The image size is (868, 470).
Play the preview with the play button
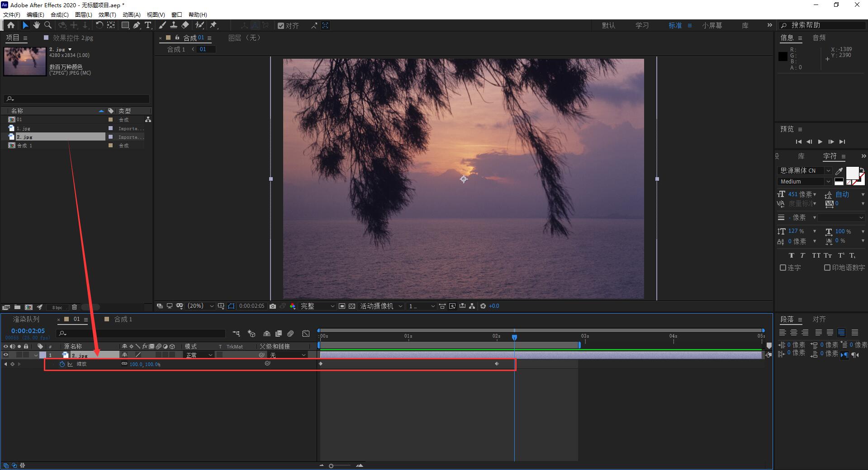pos(820,142)
